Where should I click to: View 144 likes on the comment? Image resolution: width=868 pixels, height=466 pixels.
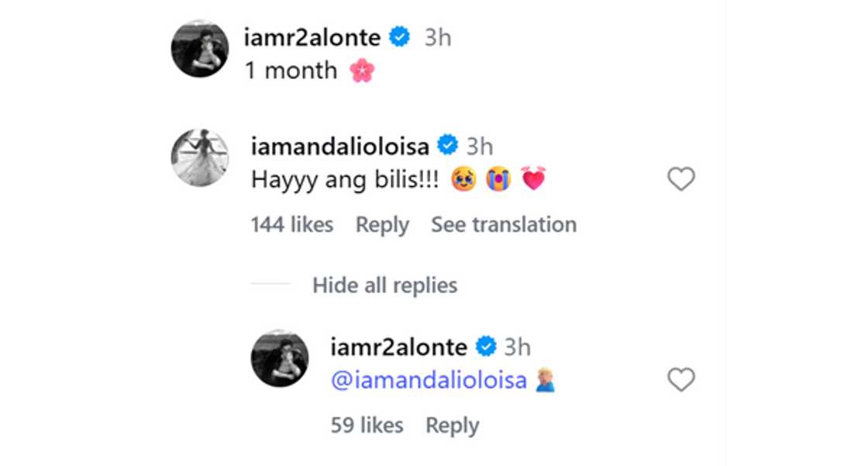point(293,225)
